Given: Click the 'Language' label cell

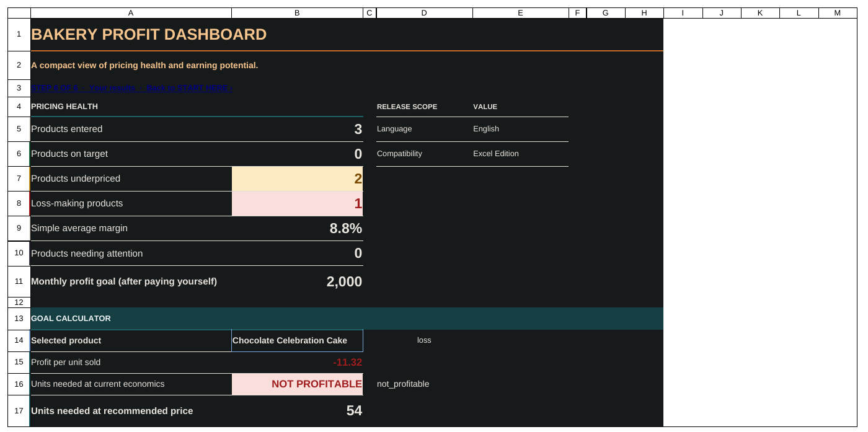Looking at the screenshot, I should pyautogui.click(x=424, y=129).
